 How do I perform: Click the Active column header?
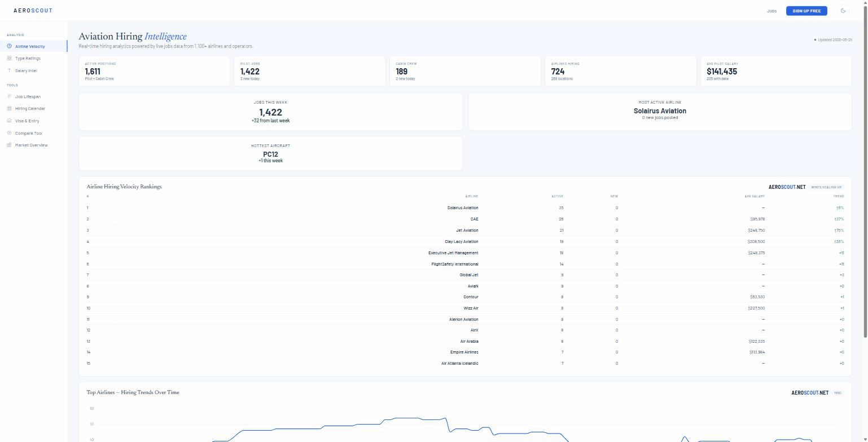(557, 196)
